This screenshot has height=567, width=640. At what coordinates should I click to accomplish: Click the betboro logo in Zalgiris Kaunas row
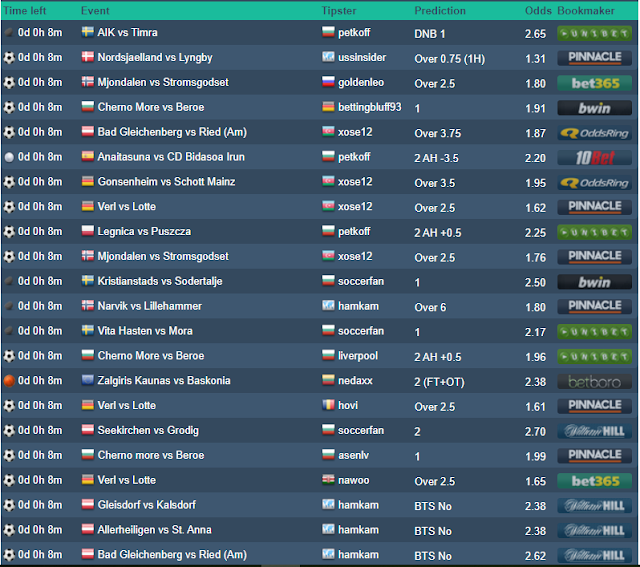click(x=594, y=382)
